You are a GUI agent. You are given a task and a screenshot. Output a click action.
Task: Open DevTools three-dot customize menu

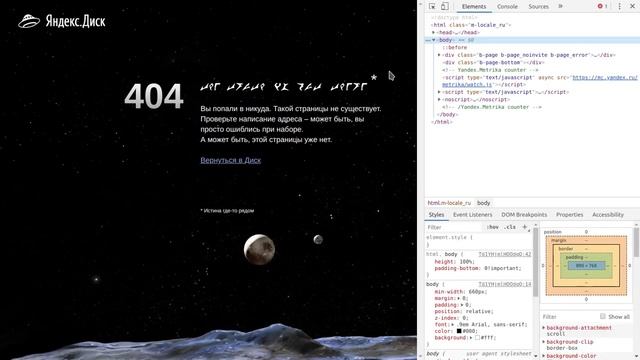[620, 6]
